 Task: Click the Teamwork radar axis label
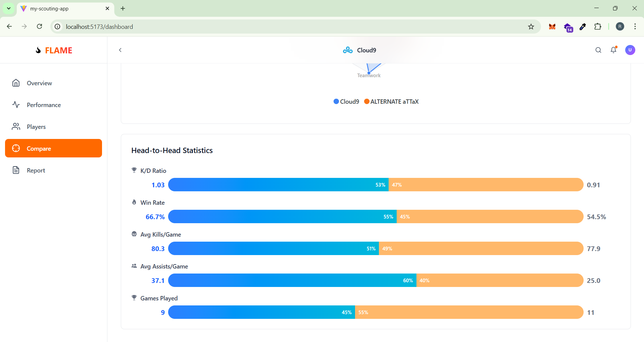coord(369,76)
